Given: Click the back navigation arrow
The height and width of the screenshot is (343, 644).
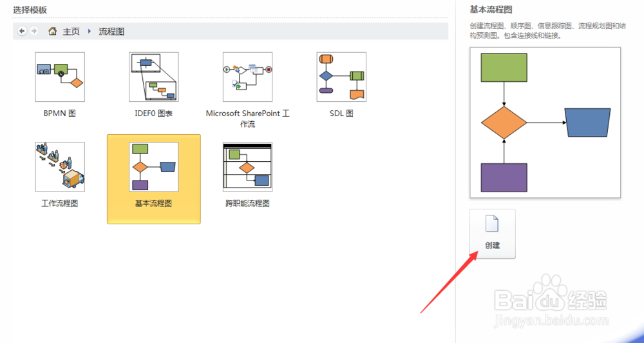Looking at the screenshot, I should pos(22,31).
